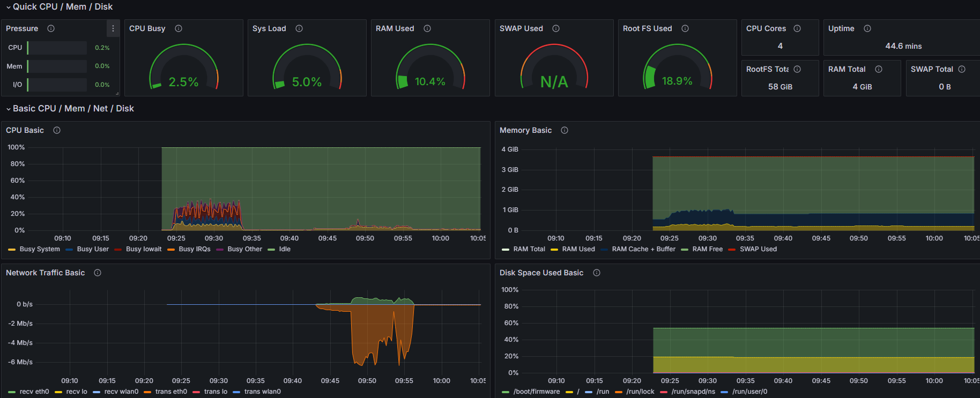
Task: Click the RAM Used info icon
Action: [427, 28]
